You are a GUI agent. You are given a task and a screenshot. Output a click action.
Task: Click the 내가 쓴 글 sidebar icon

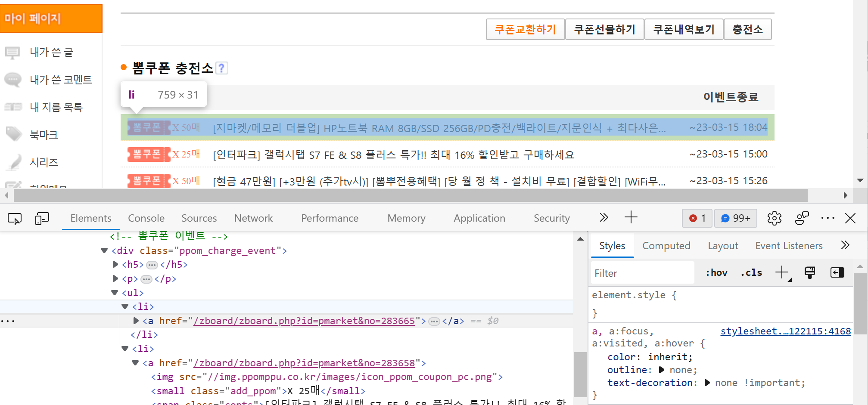pos(12,53)
